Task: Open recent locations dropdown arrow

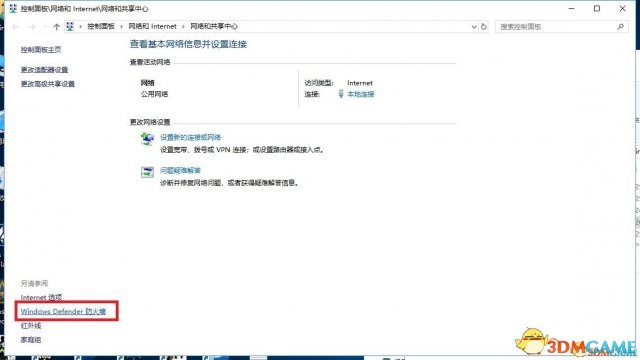Action: [x=44, y=27]
